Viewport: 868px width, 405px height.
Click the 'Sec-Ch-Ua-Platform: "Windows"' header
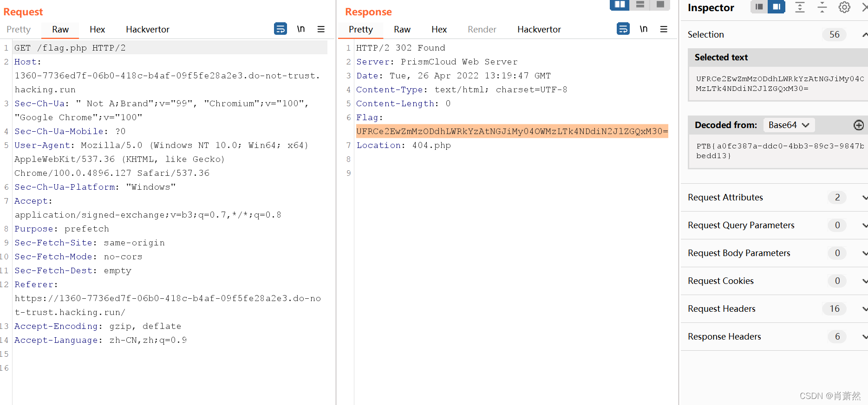click(x=95, y=187)
